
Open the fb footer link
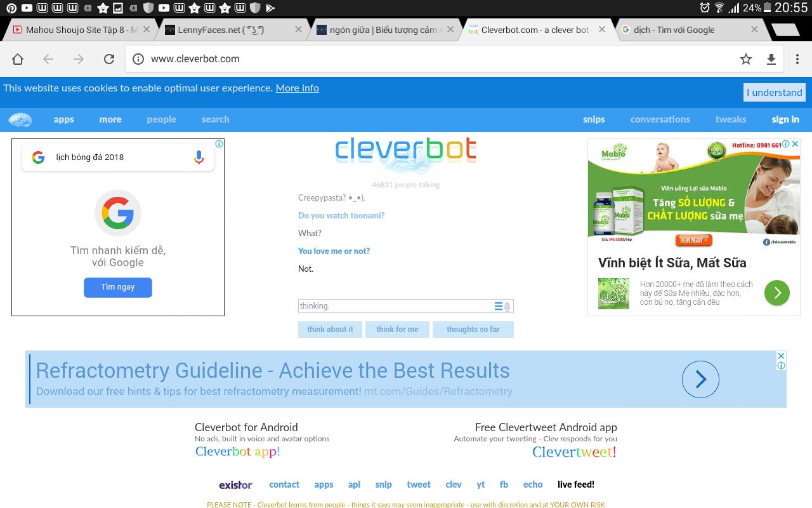[x=504, y=485]
